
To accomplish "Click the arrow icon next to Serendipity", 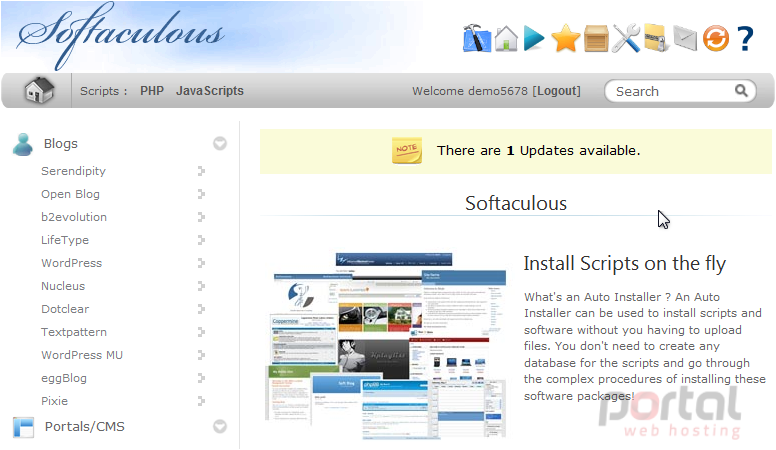I will click(201, 171).
